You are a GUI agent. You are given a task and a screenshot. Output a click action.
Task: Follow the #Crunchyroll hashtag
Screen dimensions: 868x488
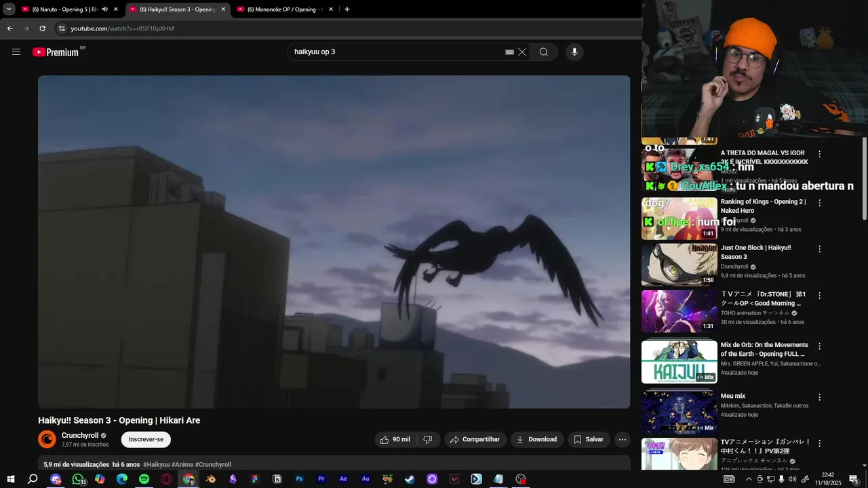(x=213, y=464)
